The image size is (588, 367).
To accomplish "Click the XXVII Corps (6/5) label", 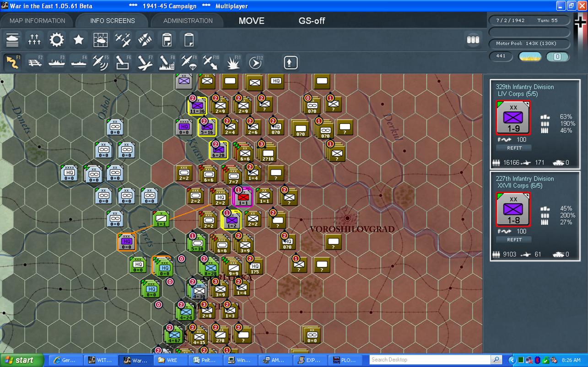I will (x=521, y=186).
